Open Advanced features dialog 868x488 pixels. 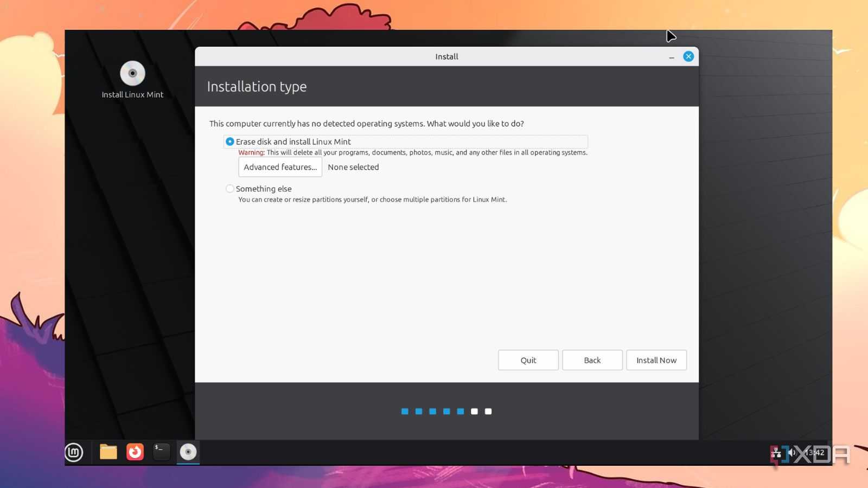(x=280, y=167)
